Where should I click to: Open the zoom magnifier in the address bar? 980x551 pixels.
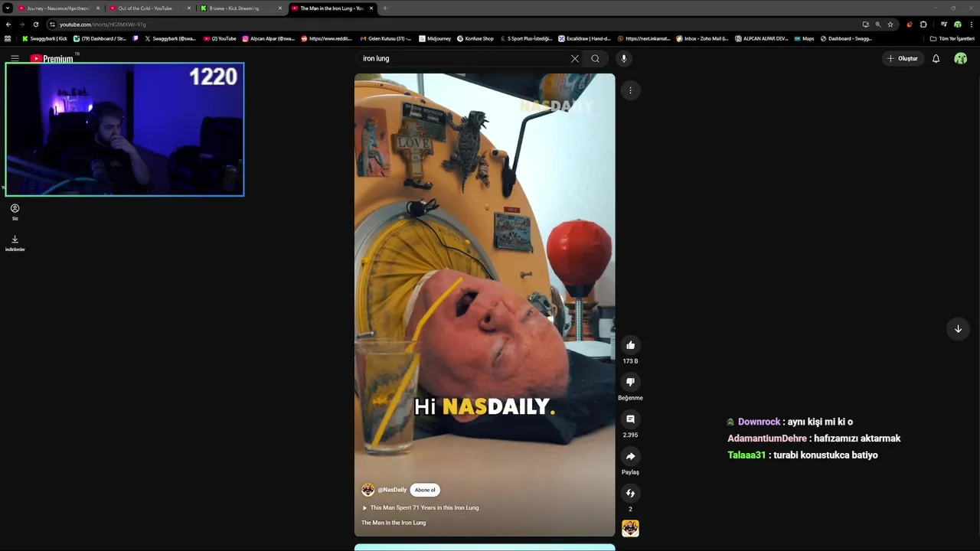878,24
